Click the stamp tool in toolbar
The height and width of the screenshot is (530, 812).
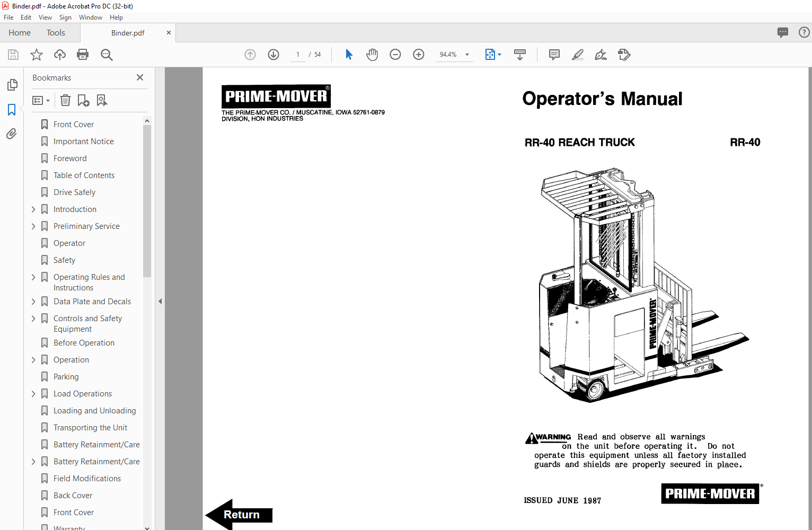pyautogui.click(x=624, y=55)
